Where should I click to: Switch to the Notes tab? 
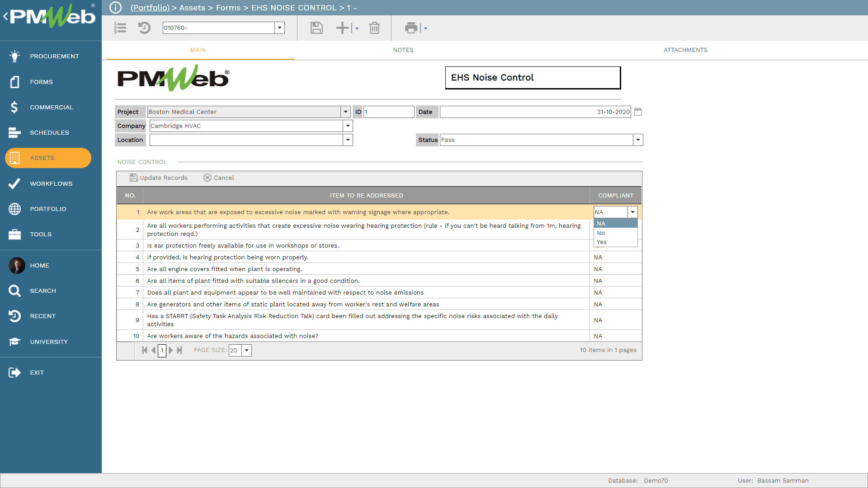coord(403,50)
